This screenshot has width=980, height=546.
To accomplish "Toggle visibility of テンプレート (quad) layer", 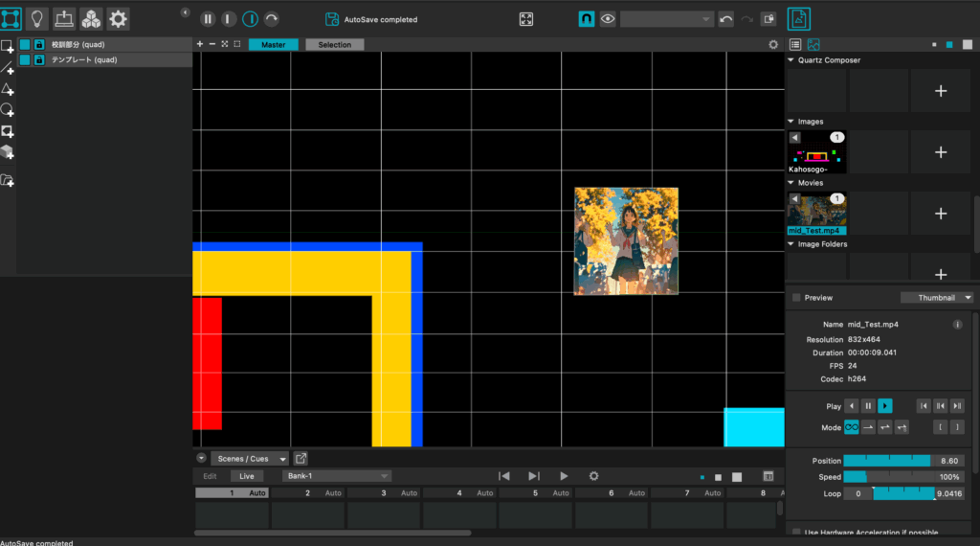I will (25, 59).
